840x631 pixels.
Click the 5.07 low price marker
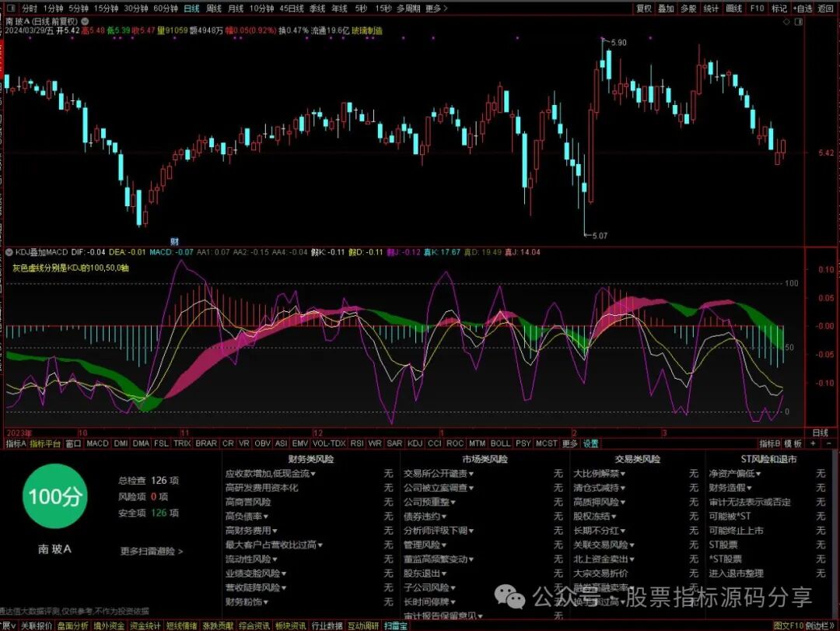pyautogui.click(x=600, y=235)
